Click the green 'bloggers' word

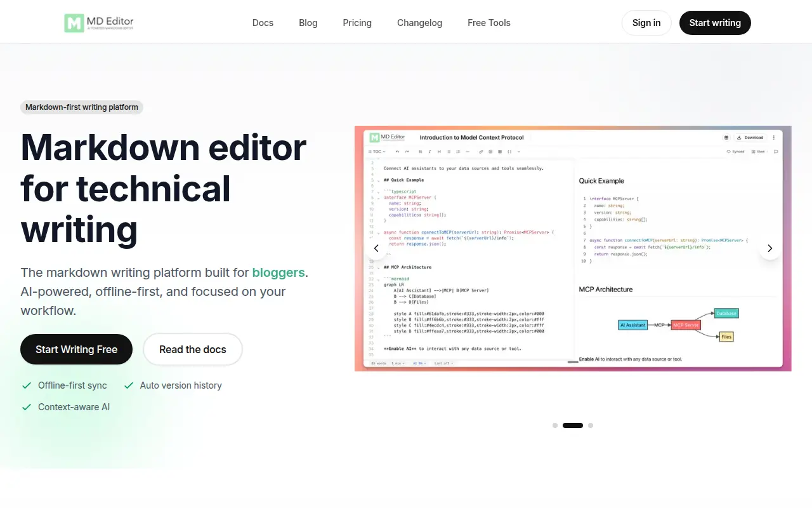(x=278, y=272)
